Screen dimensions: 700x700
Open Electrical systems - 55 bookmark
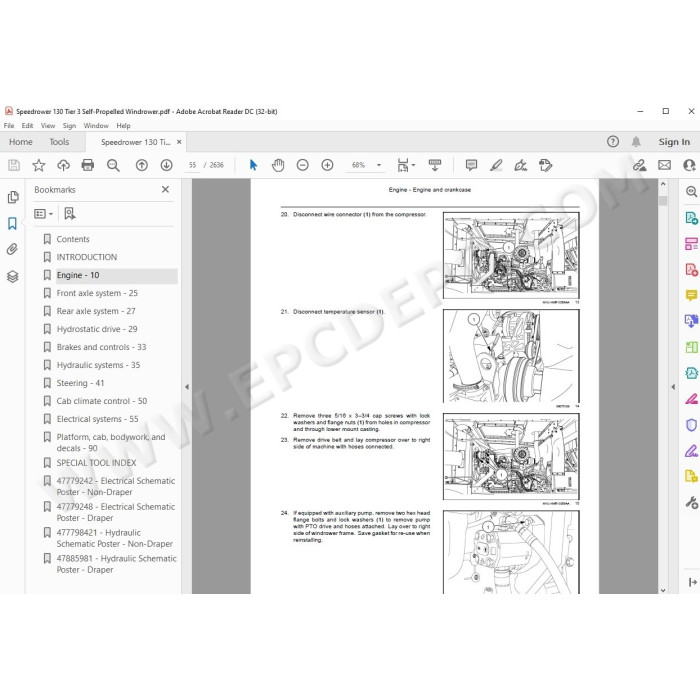coord(97,419)
